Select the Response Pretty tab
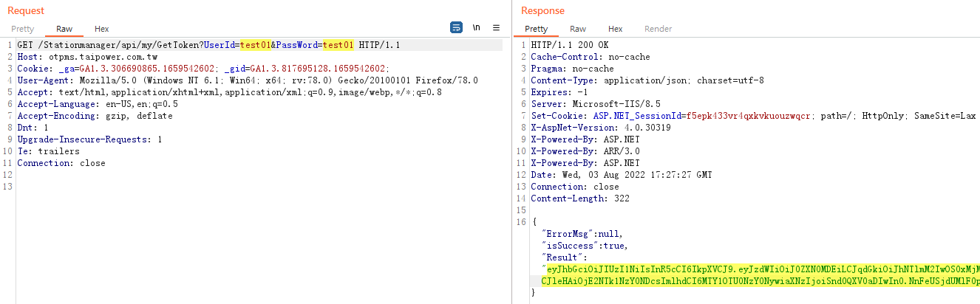Viewport: 980px width, 304px height. pos(537,29)
